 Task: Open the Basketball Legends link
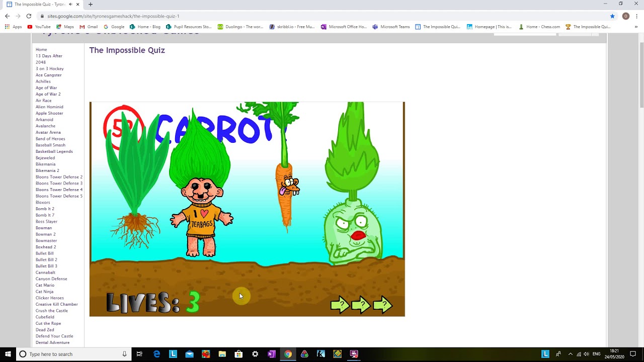point(54,151)
